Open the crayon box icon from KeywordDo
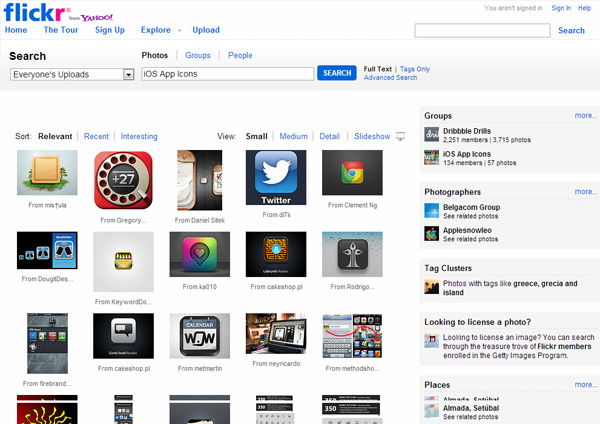This screenshot has height=424, width=600. [123, 262]
